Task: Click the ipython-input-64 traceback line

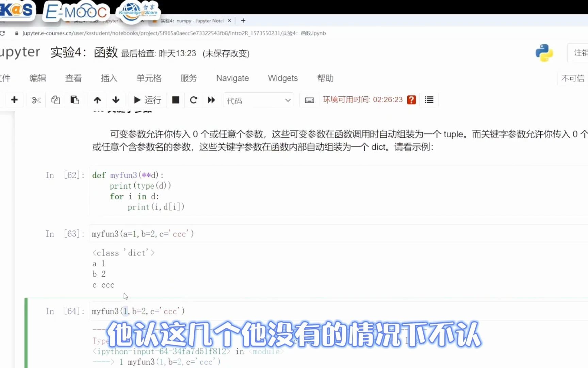Action: [188, 351]
